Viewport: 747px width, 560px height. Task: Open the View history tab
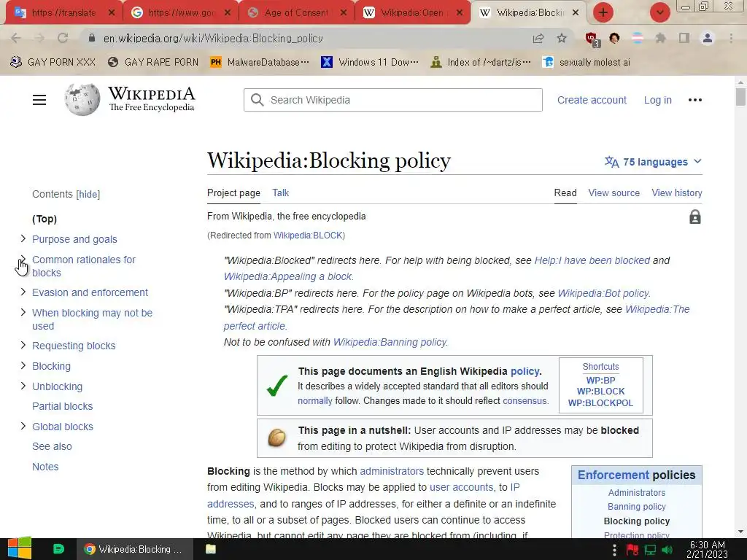coord(677,192)
